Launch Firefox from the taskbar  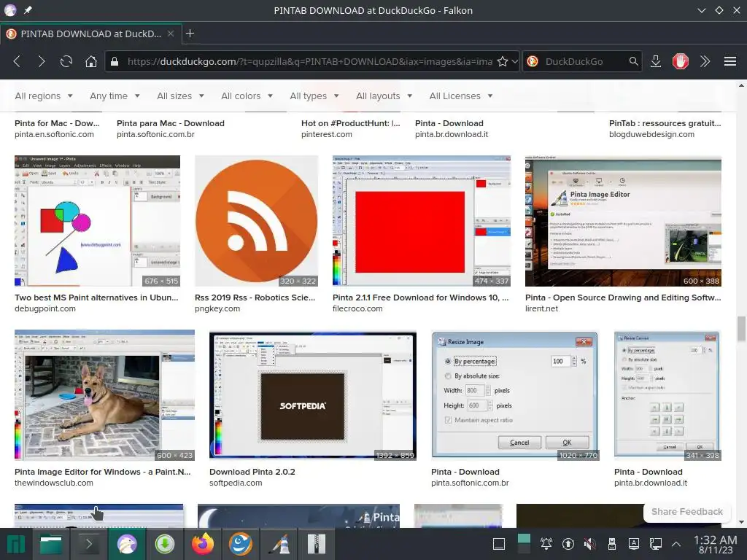point(203,544)
